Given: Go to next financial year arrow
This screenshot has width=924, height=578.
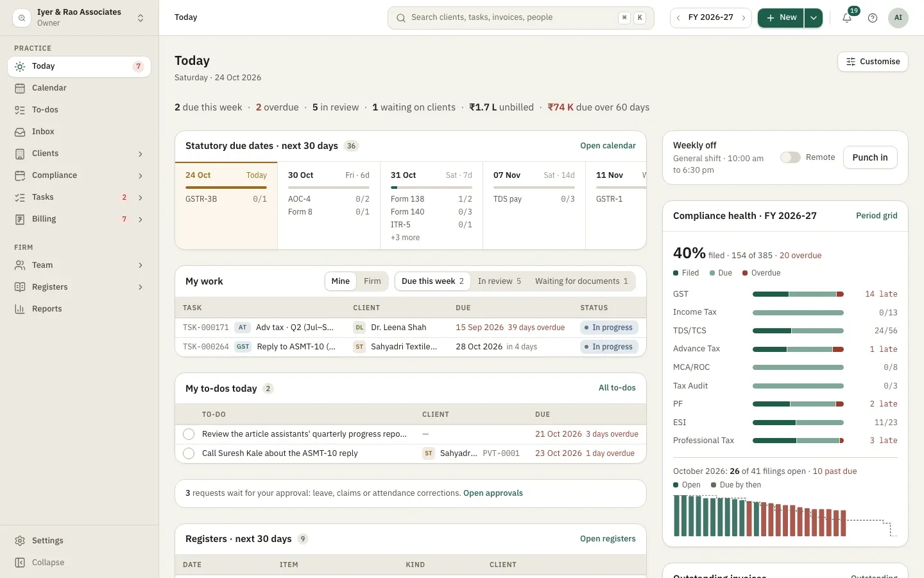Looking at the screenshot, I should point(744,18).
